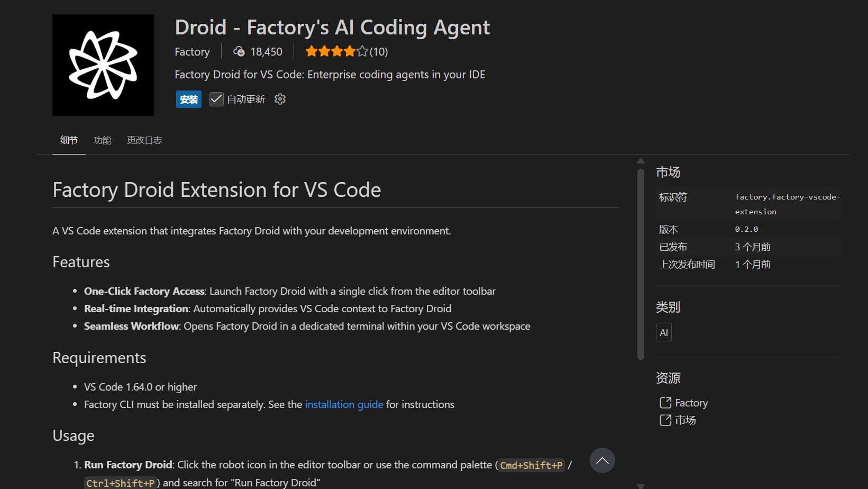The width and height of the screenshot is (868, 489).
Task: Click the scrollbar down arrow
Action: pyautogui.click(x=641, y=486)
